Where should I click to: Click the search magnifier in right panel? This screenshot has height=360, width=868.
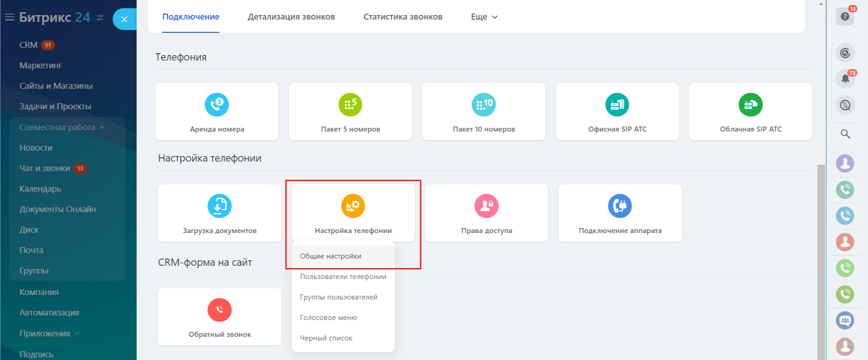point(845,134)
